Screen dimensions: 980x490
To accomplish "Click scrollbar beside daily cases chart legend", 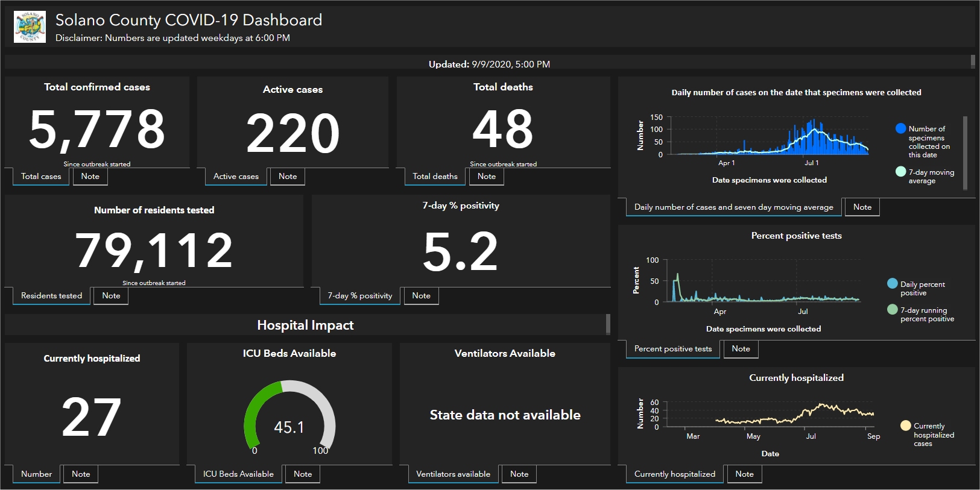I will coord(965,153).
